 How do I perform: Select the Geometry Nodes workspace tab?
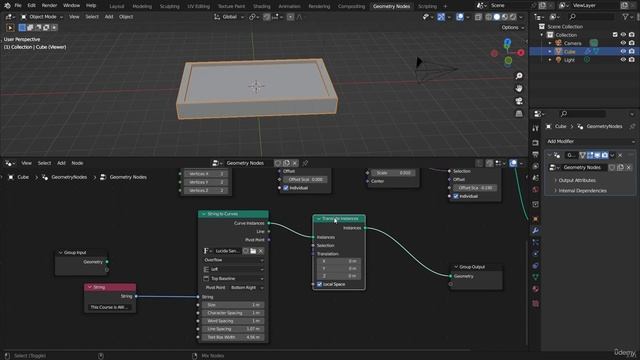coord(391,6)
